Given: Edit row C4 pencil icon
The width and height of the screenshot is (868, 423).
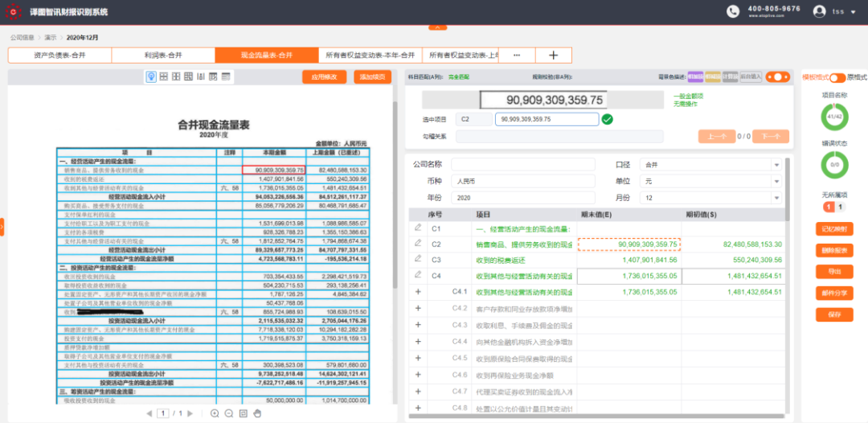Looking at the screenshot, I should click(418, 274).
